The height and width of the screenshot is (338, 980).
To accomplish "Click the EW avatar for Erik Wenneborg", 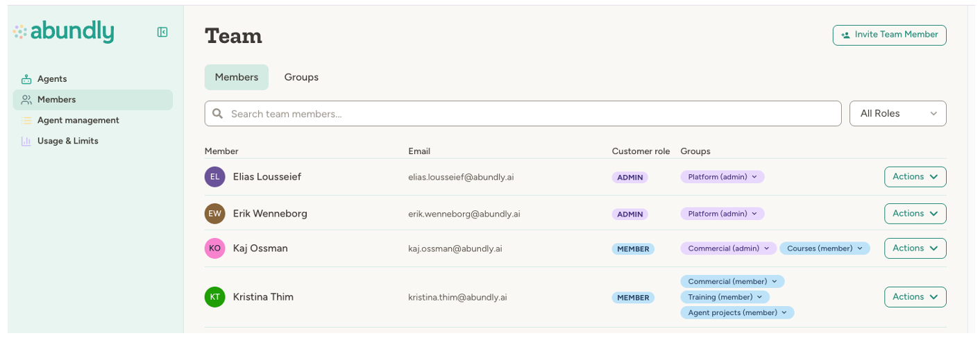I will pyautogui.click(x=215, y=213).
